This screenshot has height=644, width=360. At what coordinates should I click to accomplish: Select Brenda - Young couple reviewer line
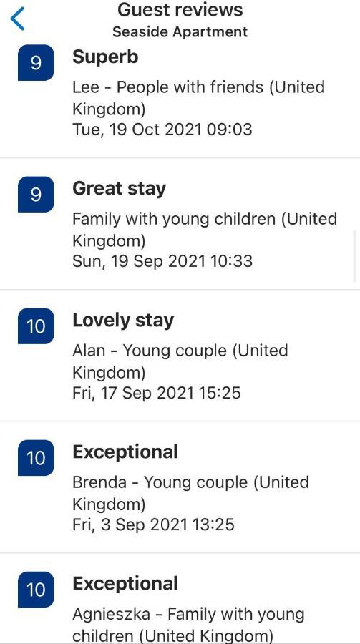190,493
